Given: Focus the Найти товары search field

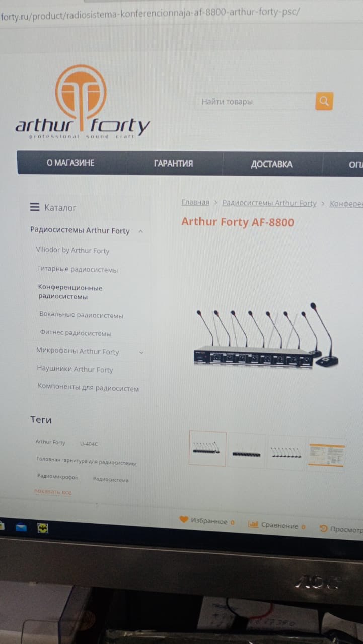Looking at the screenshot, I should tap(255, 102).
